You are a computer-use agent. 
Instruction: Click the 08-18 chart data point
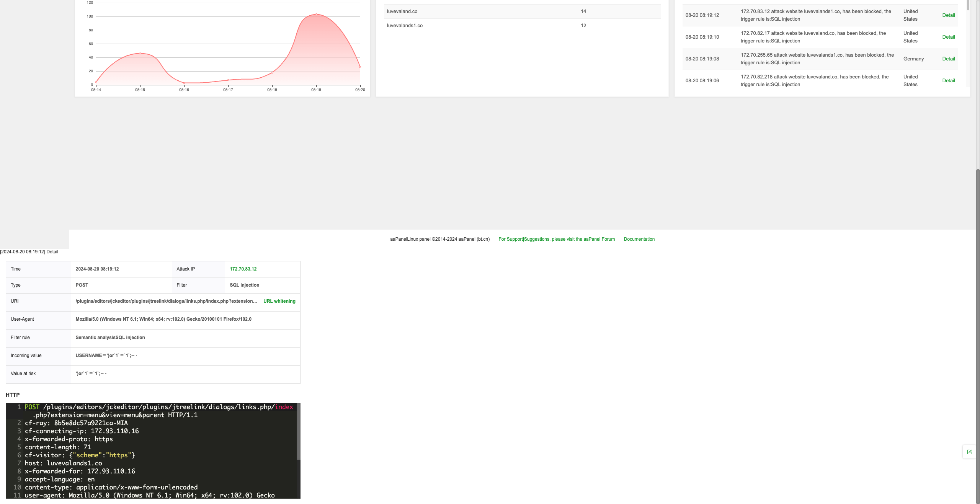coord(272,72)
